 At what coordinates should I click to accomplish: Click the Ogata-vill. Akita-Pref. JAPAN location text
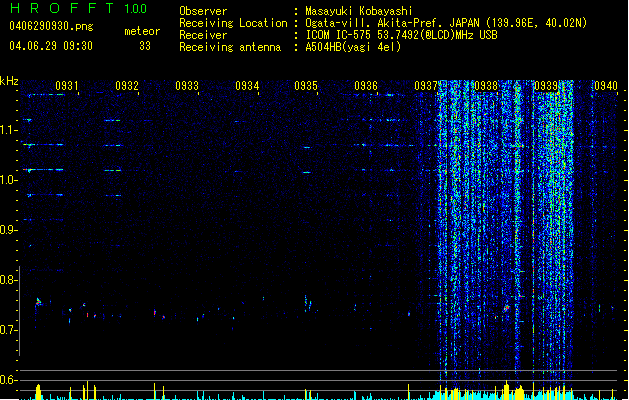click(446, 23)
